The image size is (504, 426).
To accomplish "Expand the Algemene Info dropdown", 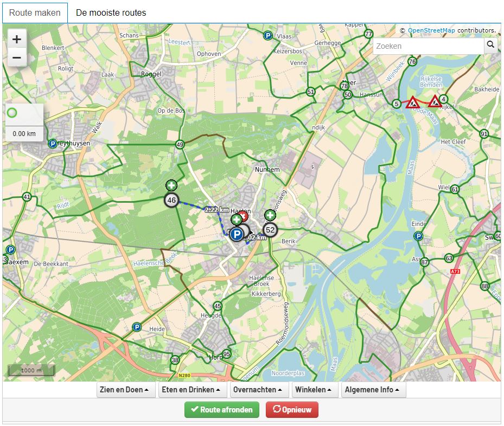I will 372,389.
